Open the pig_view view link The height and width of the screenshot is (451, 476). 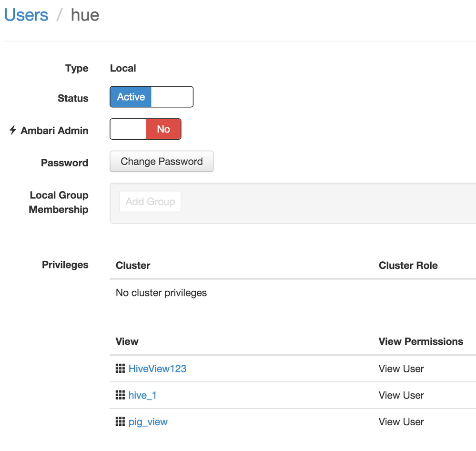(x=148, y=422)
